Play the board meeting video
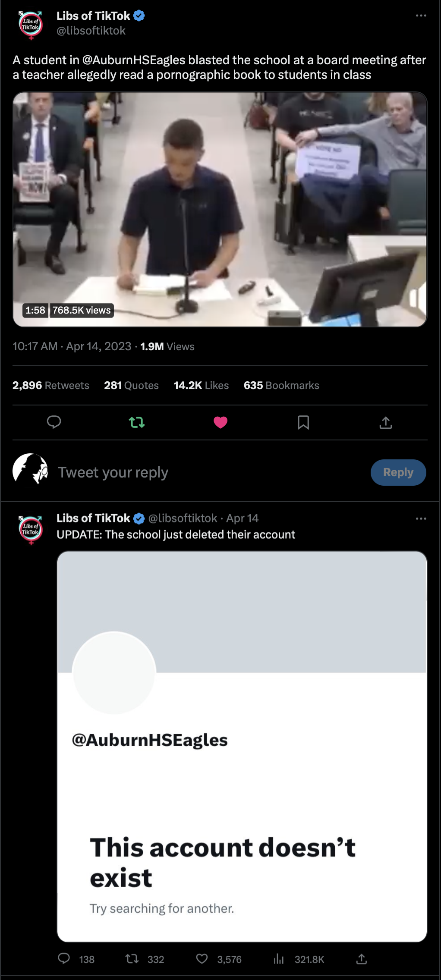 pos(220,209)
